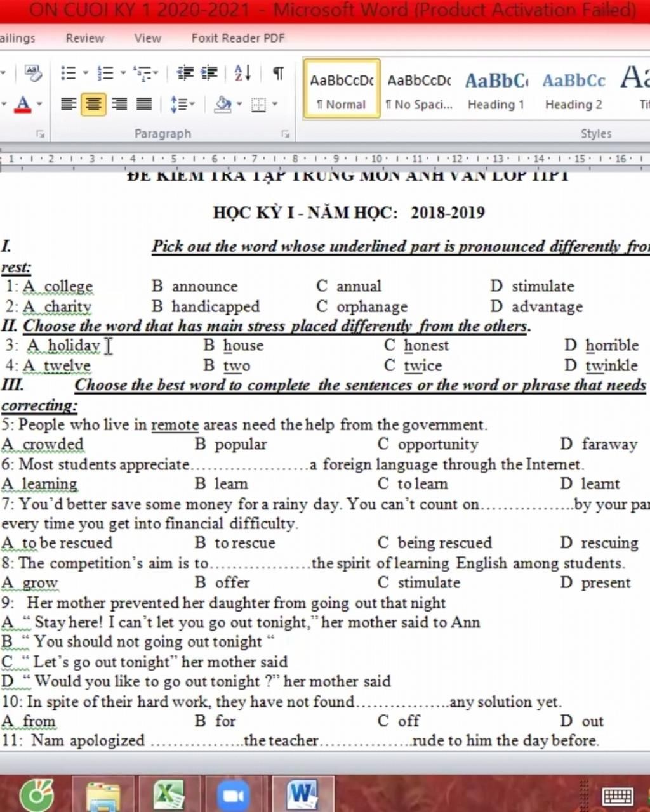Apply the Heading 1 style

coord(496,89)
